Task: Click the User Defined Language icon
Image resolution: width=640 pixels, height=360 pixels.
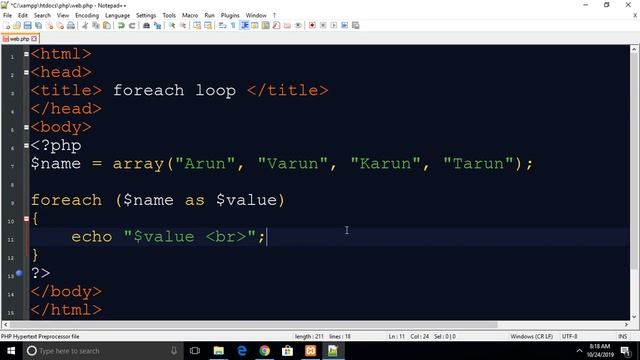Action: tap(255, 25)
